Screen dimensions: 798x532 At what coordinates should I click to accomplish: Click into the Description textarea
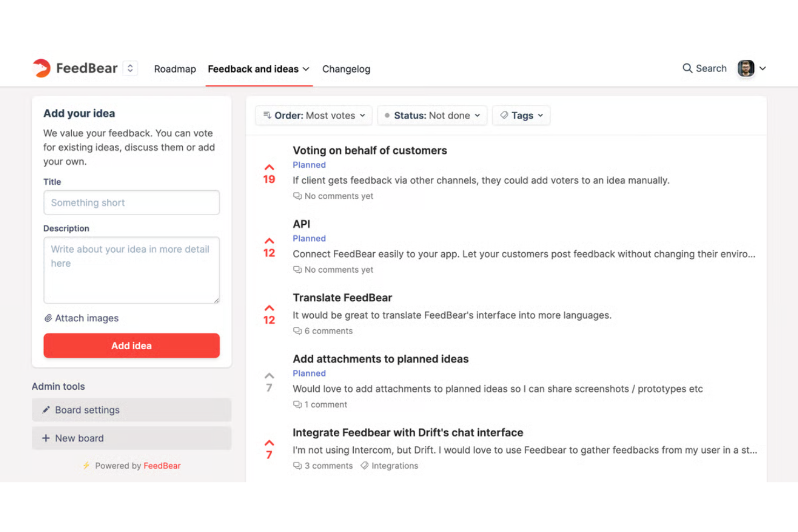132,270
